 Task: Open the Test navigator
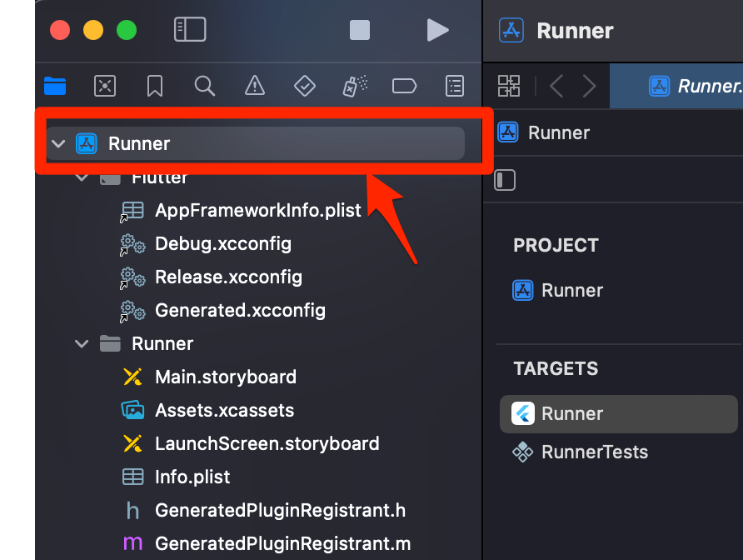tap(305, 86)
